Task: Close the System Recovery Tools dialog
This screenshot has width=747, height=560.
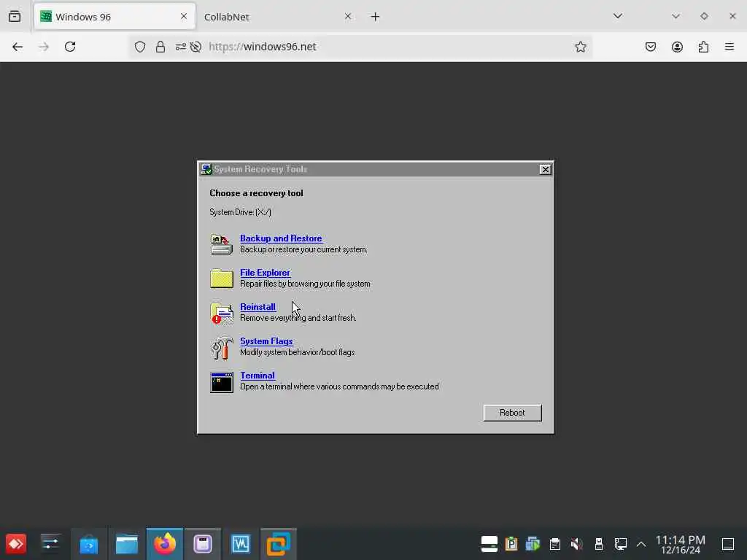Action: pos(546,169)
